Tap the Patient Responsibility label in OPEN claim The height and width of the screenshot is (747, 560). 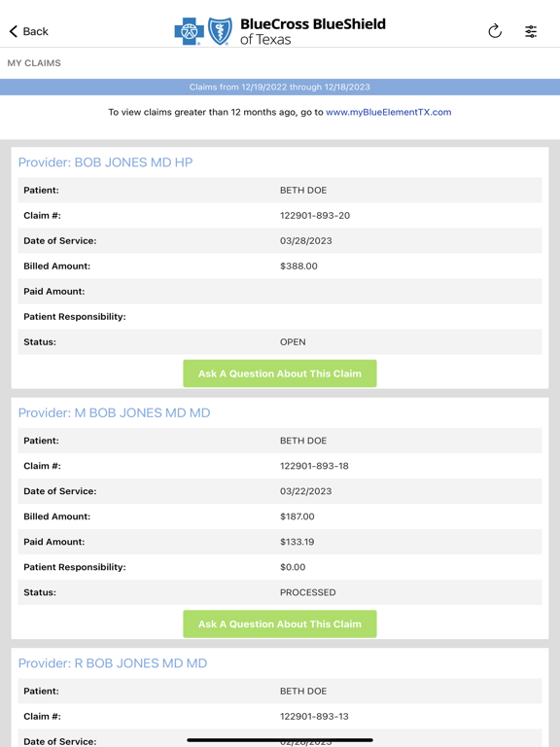point(75,317)
